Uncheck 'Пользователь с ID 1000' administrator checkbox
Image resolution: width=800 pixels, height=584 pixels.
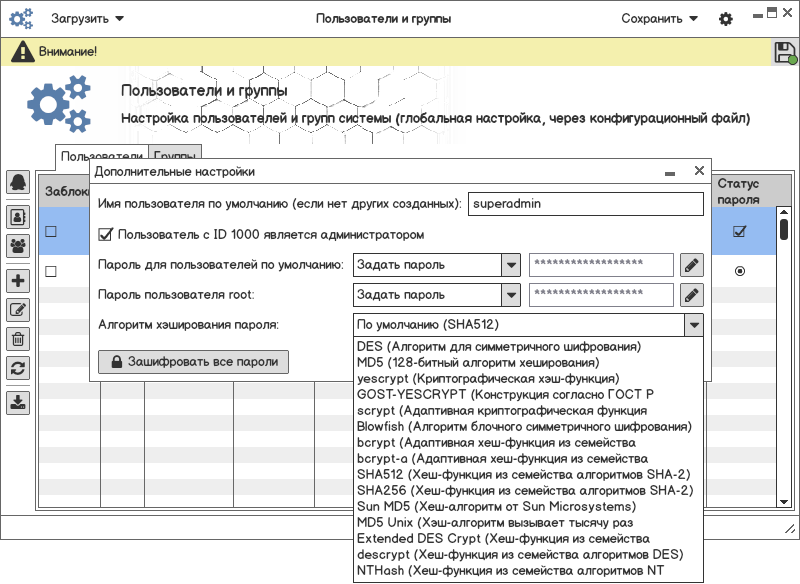106,235
